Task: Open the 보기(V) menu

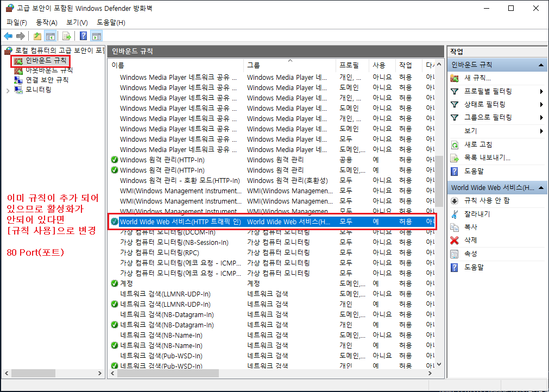Action: [77, 23]
